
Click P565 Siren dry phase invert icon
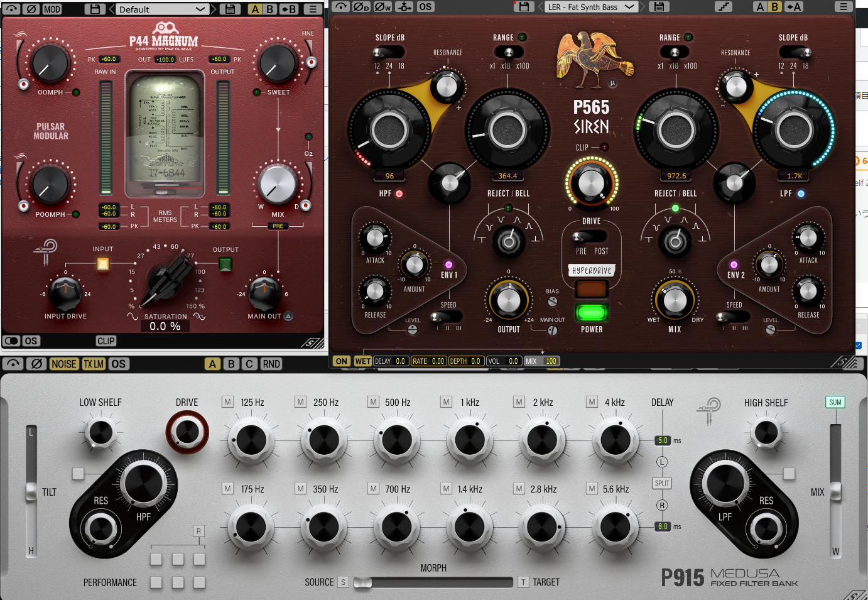coord(361,7)
